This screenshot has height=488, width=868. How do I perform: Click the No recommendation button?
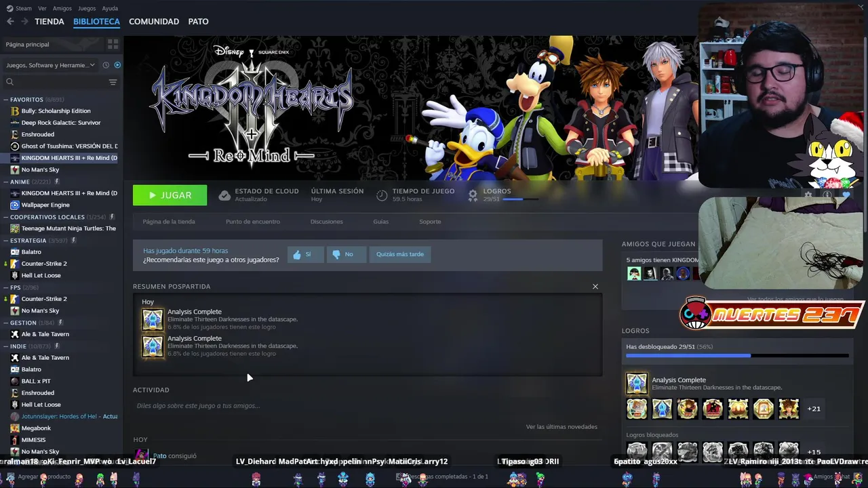tap(347, 254)
